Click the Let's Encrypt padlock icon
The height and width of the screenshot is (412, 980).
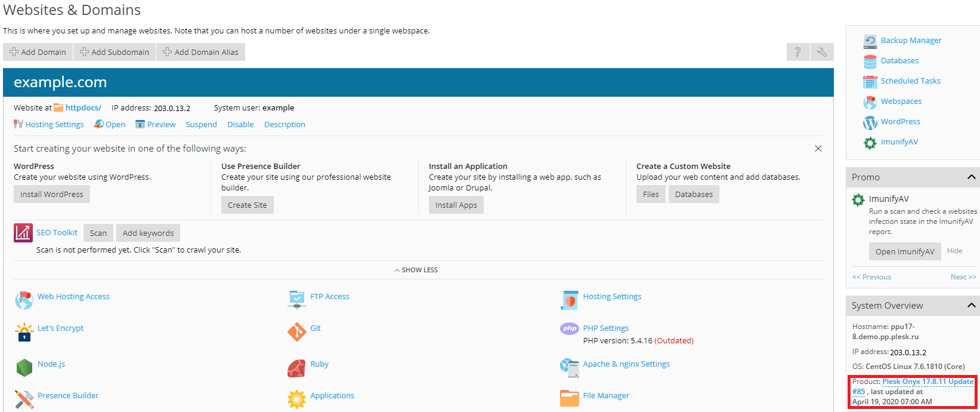coord(24,332)
